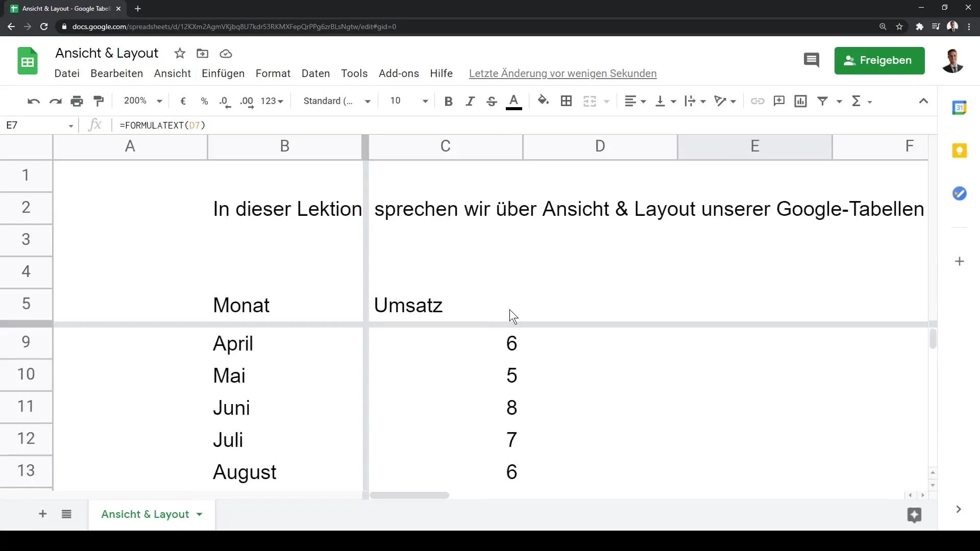Image resolution: width=980 pixels, height=551 pixels.
Task: Open zoom level 200% dropdown
Action: [143, 101]
